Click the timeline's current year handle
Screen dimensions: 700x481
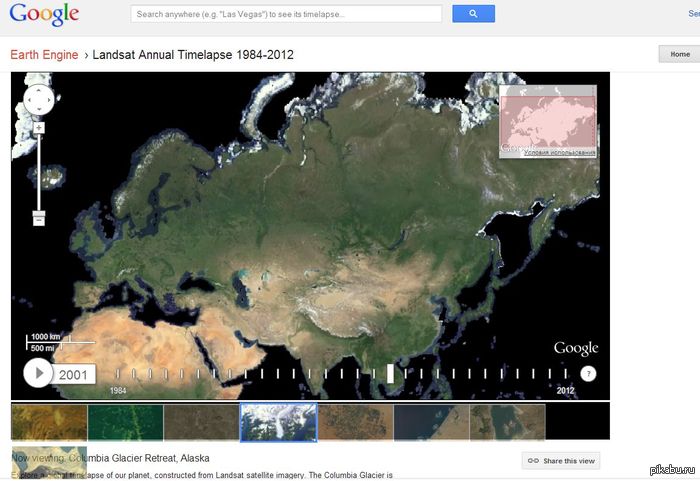(x=390, y=373)
